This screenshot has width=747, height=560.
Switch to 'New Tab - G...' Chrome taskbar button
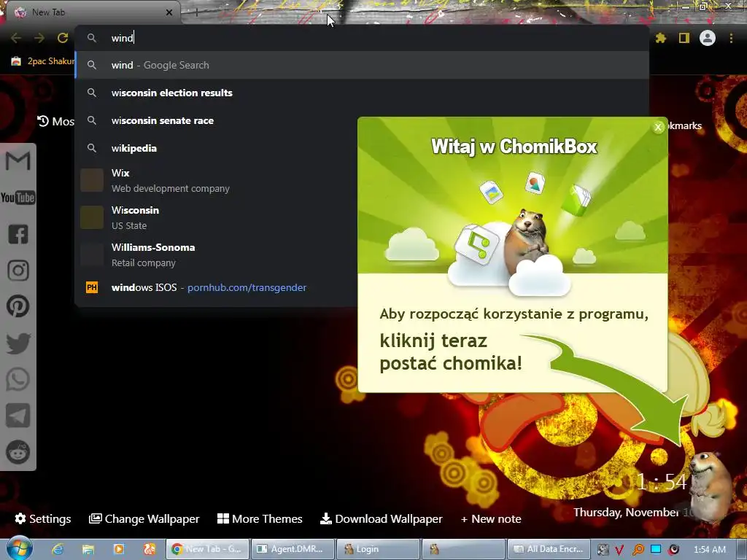(x=207, y=549)
